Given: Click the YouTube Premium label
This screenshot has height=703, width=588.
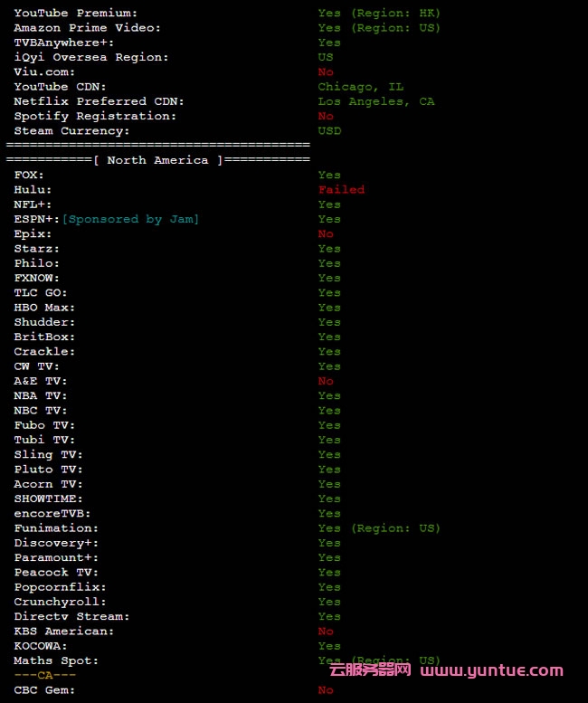Looking at the screenshot, I should tap(76, 14).
